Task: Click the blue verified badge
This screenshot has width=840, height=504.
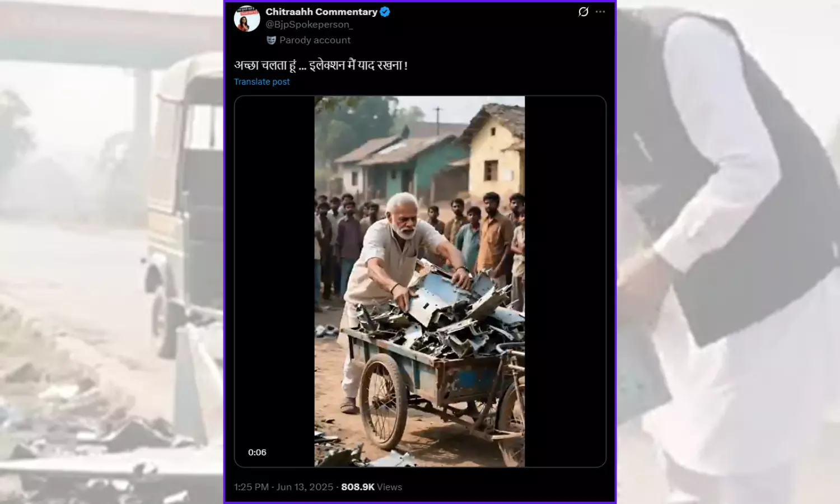Action: (385, 12)
